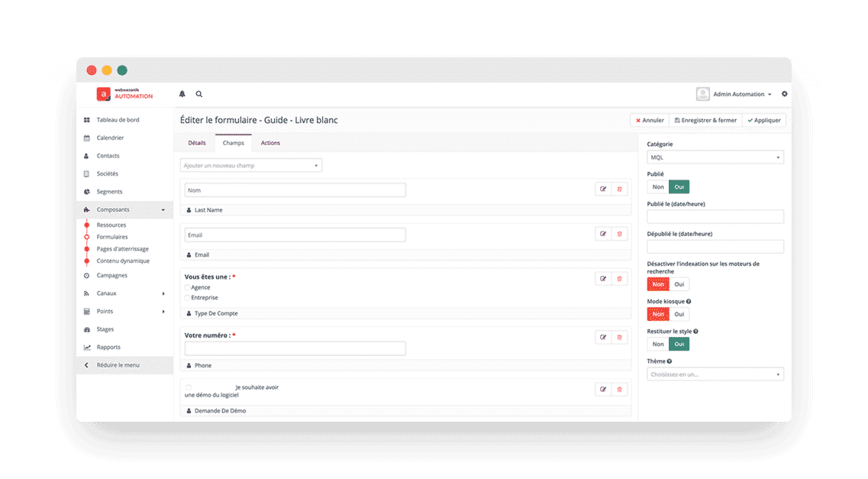
Task: Click Enregistrer & fermer button
Action: click(706, 120)
